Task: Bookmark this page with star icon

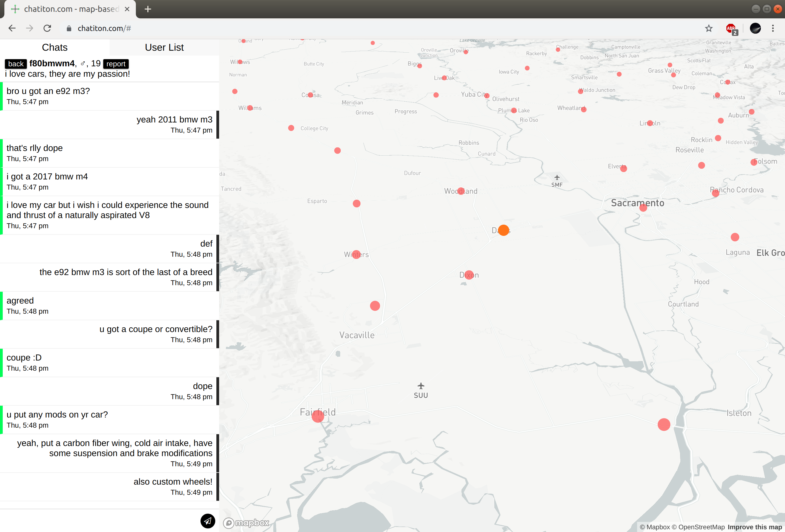Action: pyautogui.click(x=709, y=28)
